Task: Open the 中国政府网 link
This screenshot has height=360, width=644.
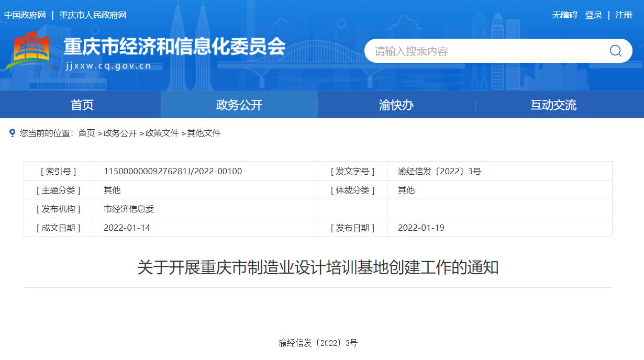Action: (25, 15)
